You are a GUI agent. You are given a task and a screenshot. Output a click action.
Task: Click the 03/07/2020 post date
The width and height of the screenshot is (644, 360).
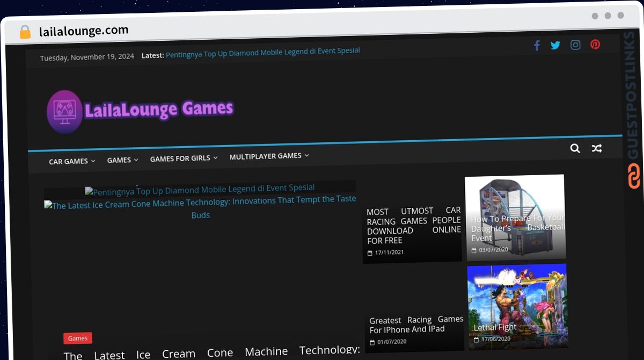(x=493, y=250)
